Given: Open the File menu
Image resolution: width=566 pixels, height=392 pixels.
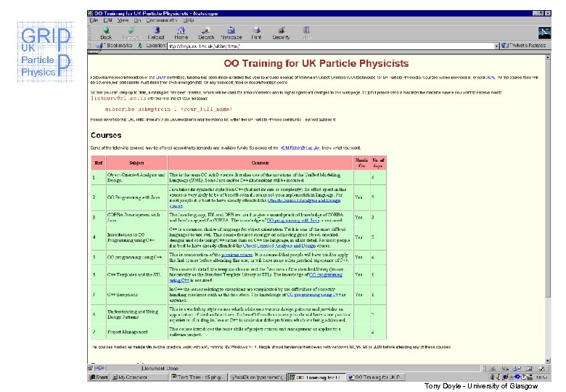Looking at the screenshot, I should (x=94, y=20).
